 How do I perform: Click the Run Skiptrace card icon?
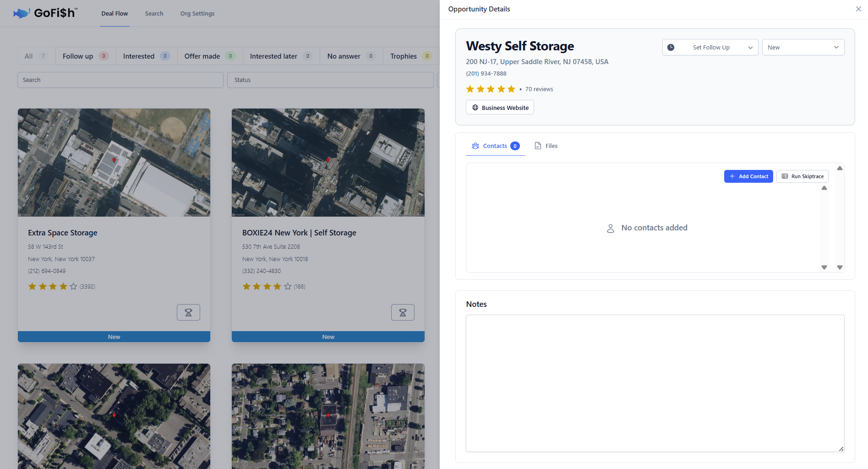(x=785, y=176)
